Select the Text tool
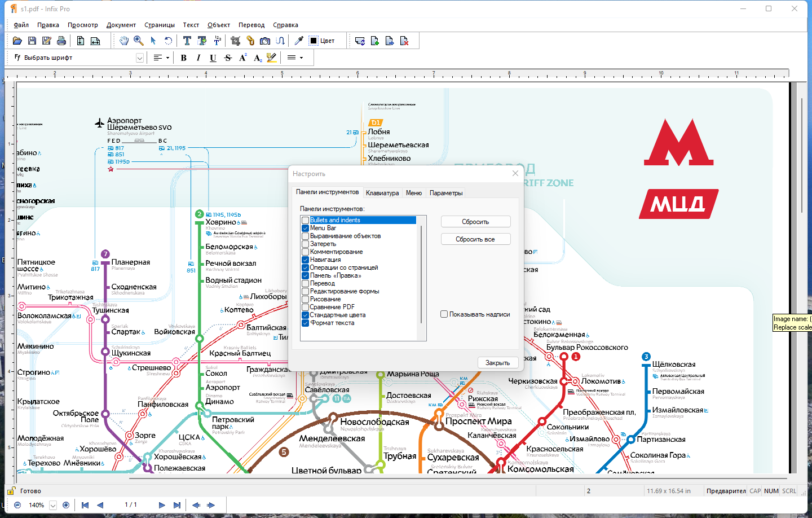 coord(187,41)
